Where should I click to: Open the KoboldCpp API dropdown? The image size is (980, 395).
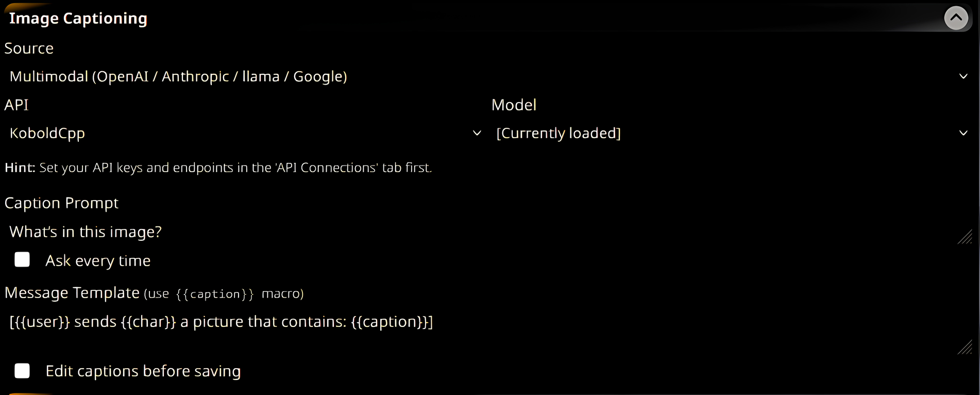pos(242,133)
